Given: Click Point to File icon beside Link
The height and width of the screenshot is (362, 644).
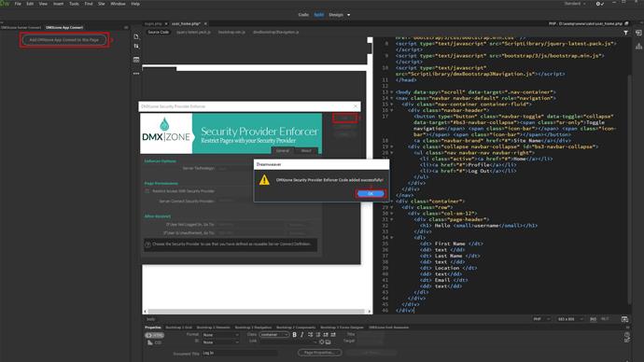Looking at the screenshot, I should tap(322, 341).
